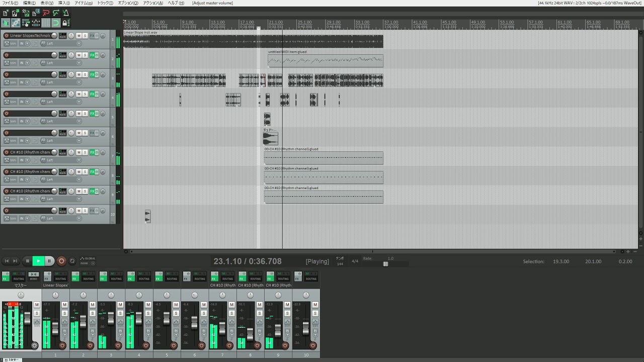This screenshot has height=362, width=644.
Task: Open the IN monitoring dropdown on track 2
Action: coord(27,63)
